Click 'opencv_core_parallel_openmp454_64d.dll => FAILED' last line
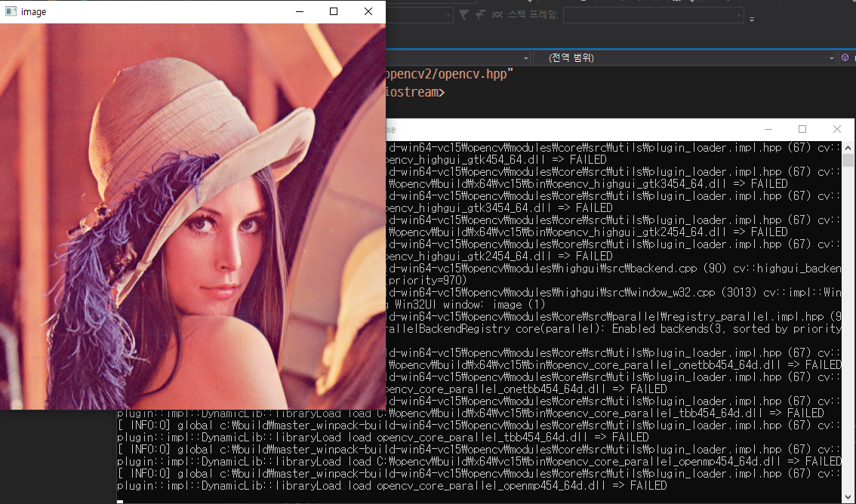This screenshot has width=856, height=504. click(x=392, y=485)
